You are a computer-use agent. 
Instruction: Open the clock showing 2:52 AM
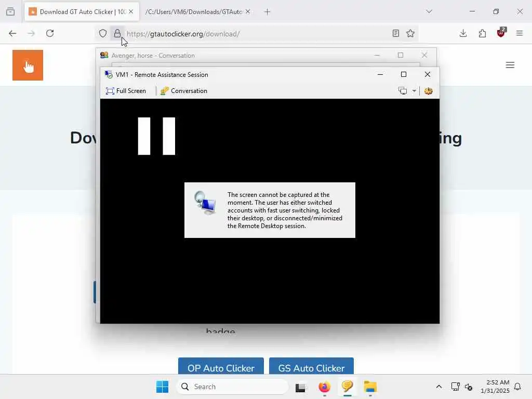click(495, 387)
